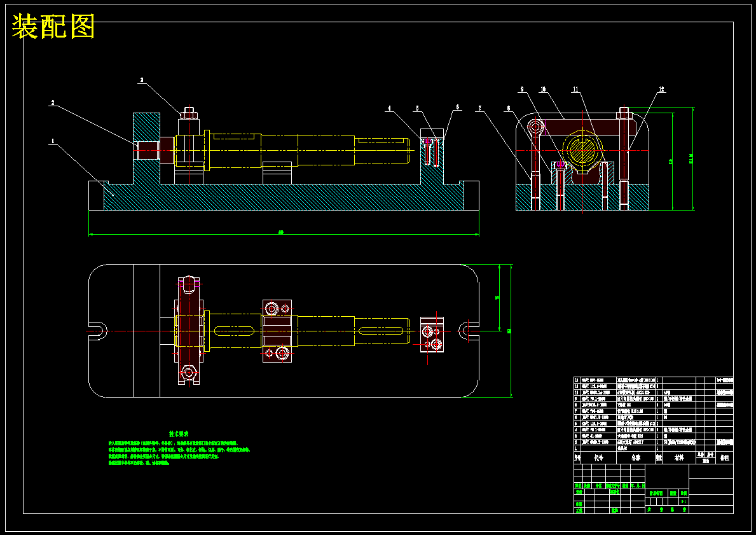
Task: Select the green 技术要求 heading
Action: [x=179, y=434]
